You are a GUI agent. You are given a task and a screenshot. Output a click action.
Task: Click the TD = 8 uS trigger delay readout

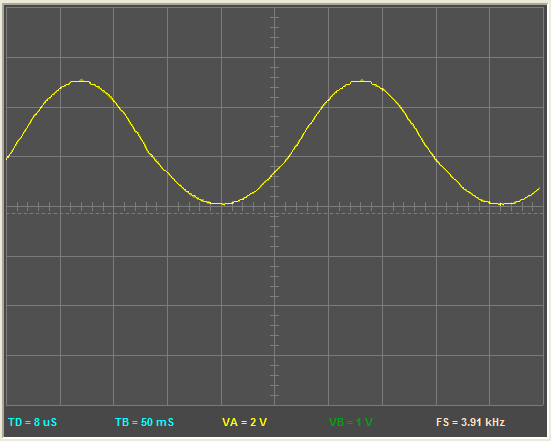click(32, 422)
